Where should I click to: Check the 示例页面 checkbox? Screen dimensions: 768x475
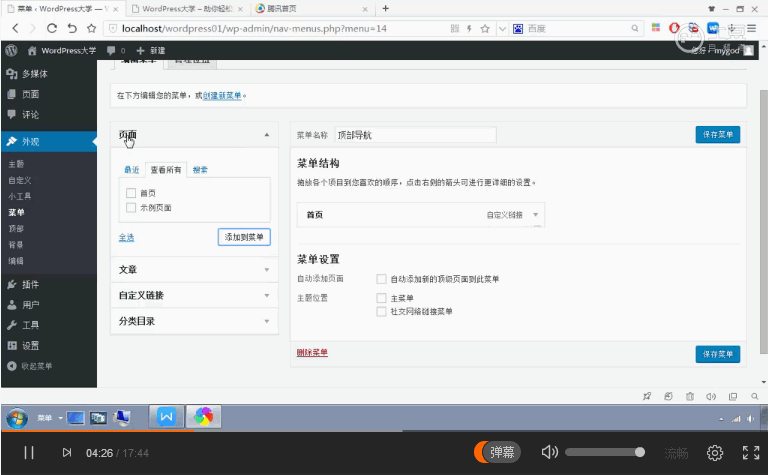pyautogui.click(x=131, y=208)
